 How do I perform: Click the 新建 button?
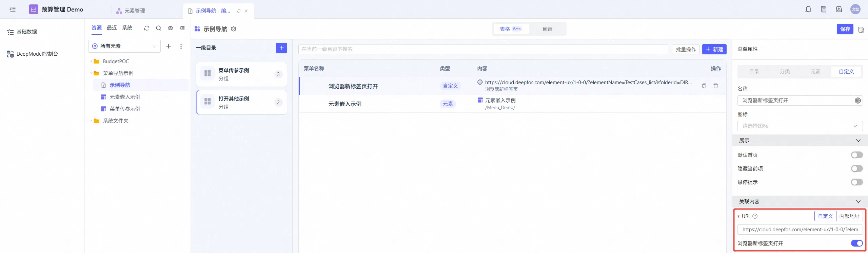714,50
